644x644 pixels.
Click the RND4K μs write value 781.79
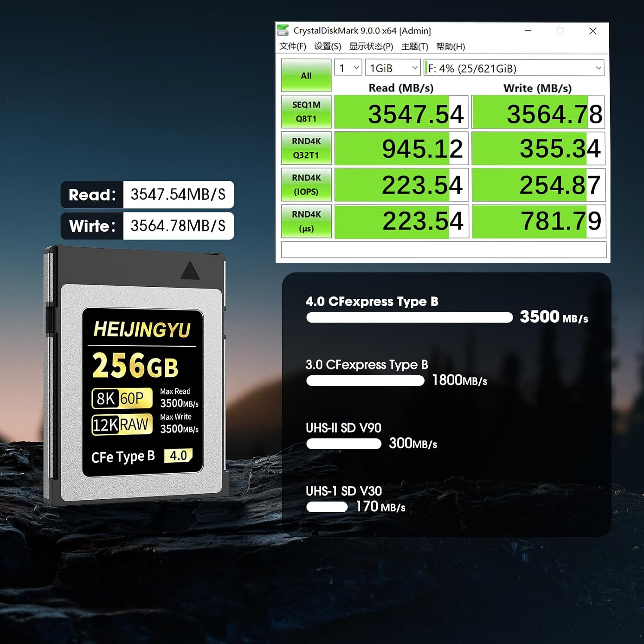pyautogui.click(x=538, y=222)
